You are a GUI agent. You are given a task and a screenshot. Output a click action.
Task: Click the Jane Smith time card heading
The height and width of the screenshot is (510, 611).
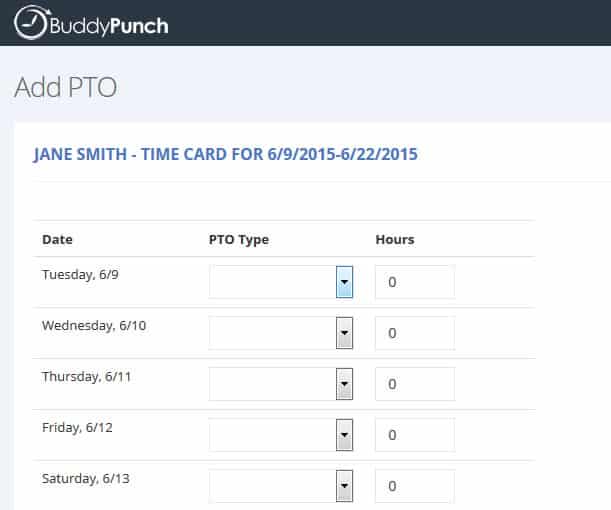point(226,154)
